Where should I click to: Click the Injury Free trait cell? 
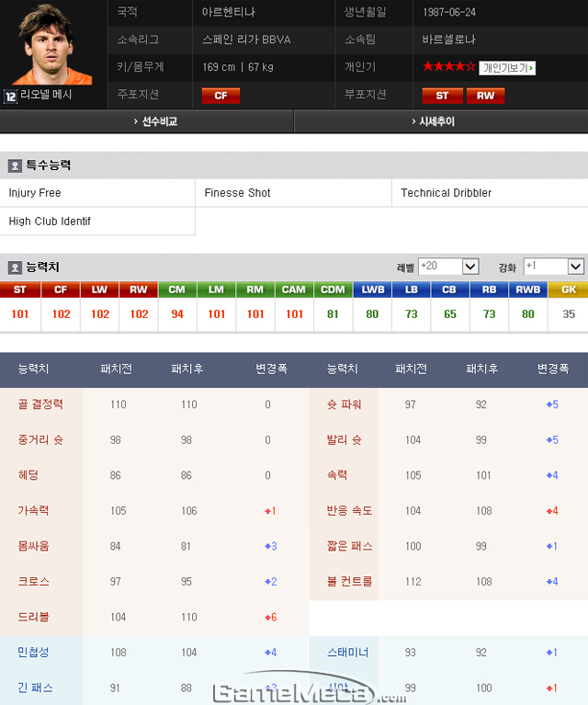(97, 193)
